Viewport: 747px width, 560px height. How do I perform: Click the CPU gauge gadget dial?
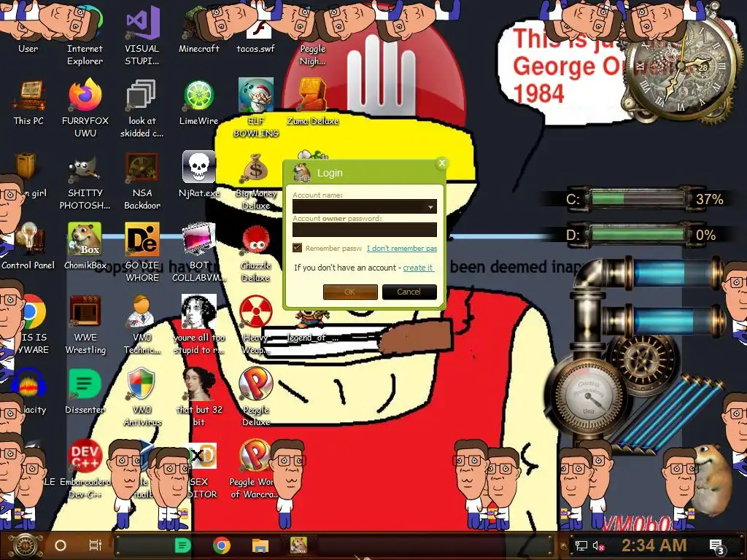pos(589,397)
